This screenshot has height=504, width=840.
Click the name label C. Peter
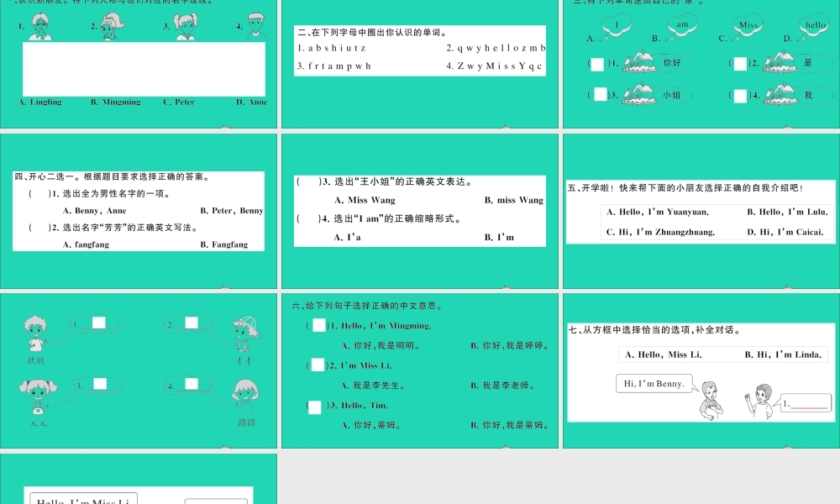pos(179,102)
